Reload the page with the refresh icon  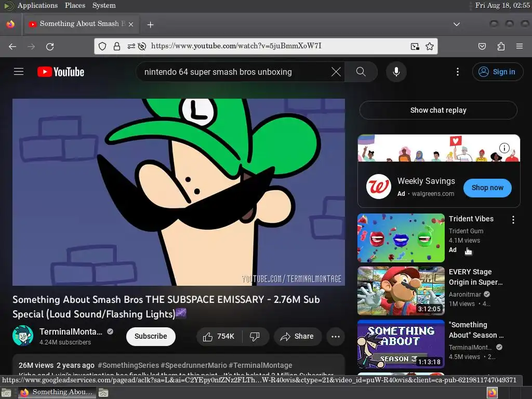point(50,46)
